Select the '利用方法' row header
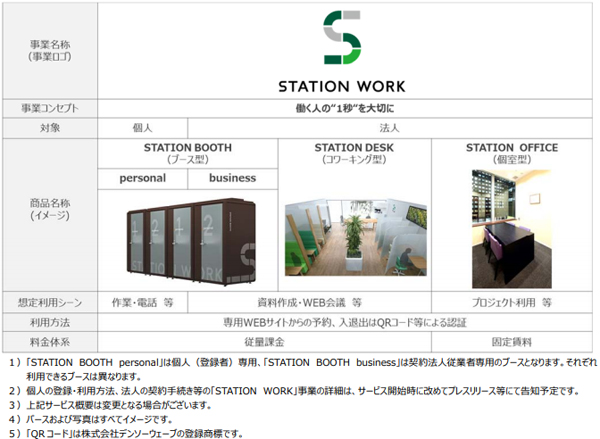The image size is (600, 439). coord(50,323)
